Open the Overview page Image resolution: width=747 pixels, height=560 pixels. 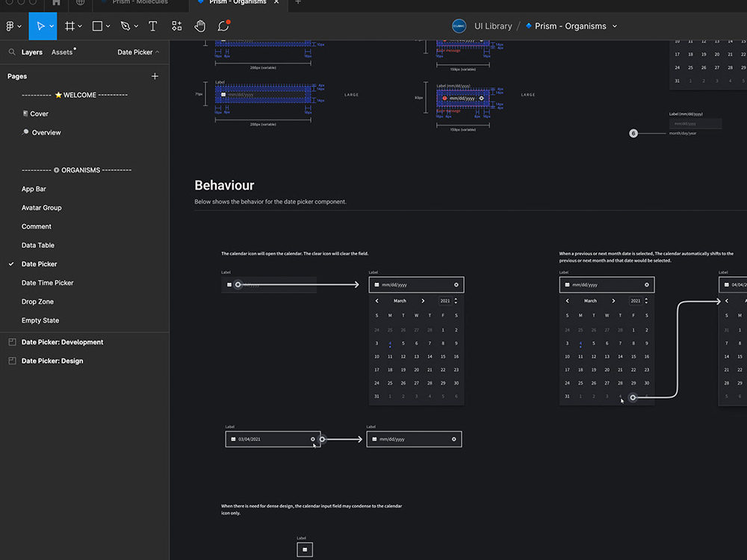click(46, 132)
